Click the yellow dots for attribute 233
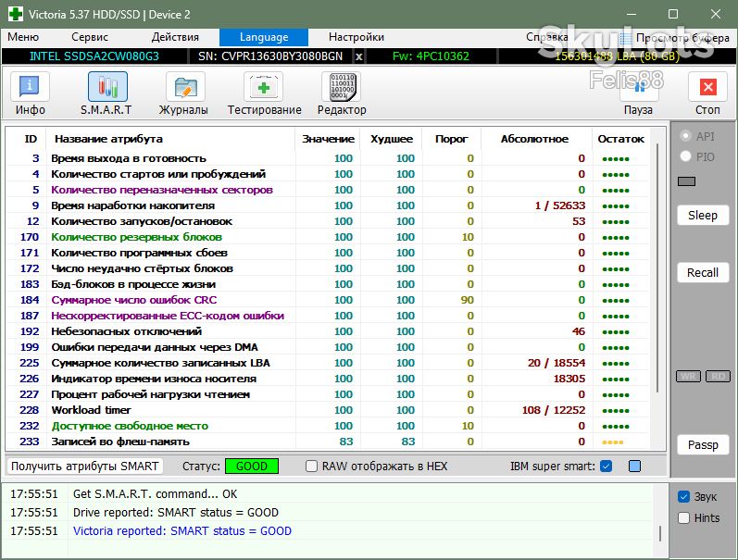The image size is (738, 560). coord(612,442)
